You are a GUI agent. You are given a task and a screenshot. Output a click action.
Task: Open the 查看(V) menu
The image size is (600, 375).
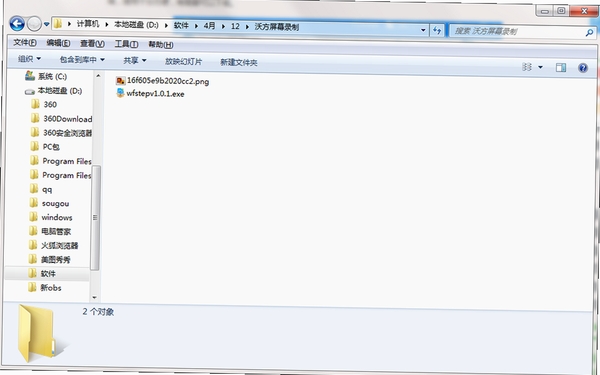[92, 44]
